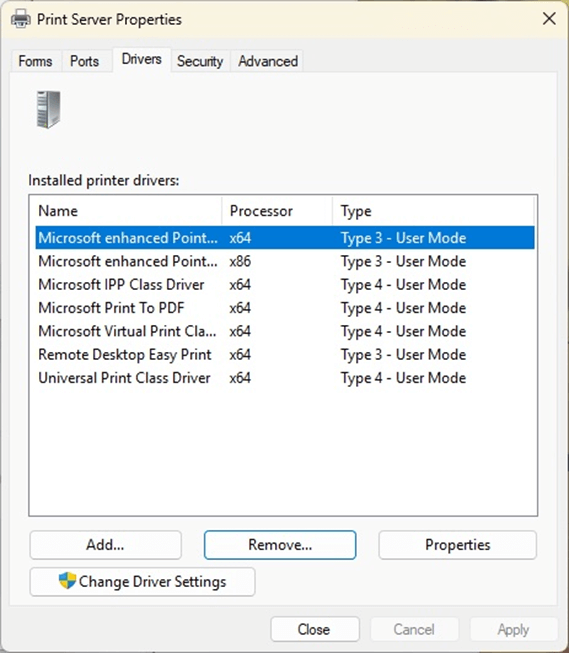Click the Close button at bottom
This screenshot has height=653, width=569.
315,629
